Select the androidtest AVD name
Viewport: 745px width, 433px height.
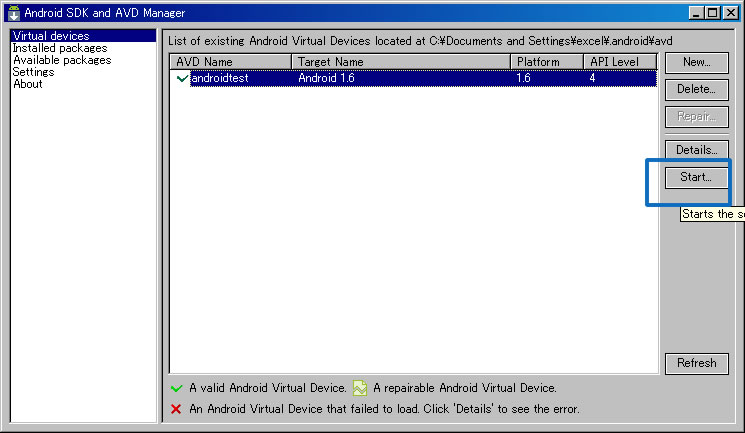click(220, 78)
